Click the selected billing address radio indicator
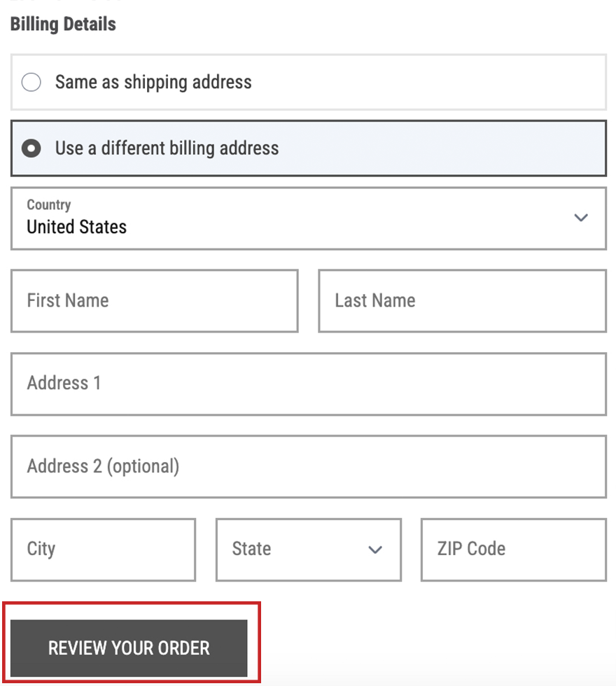 click(31, 148)
